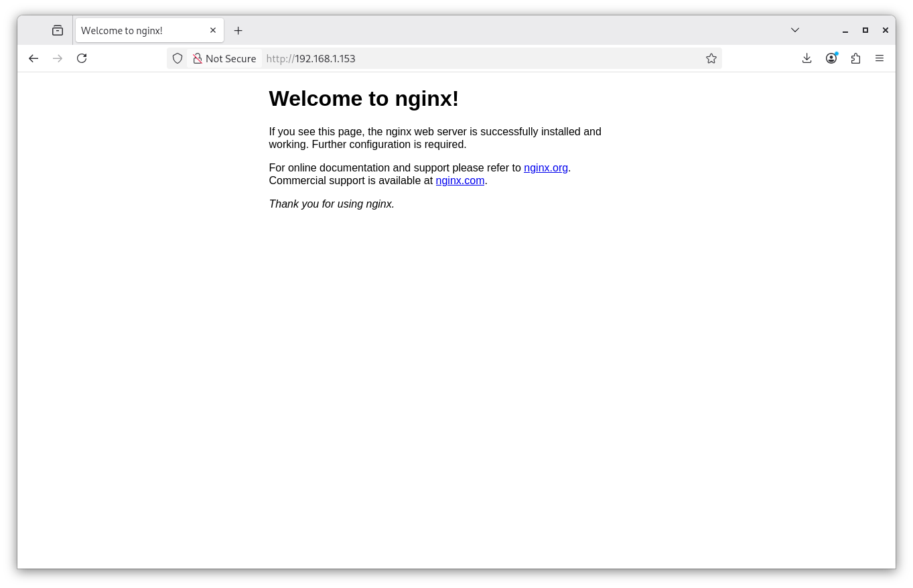Reload the current page

click(x=82, y=58)
